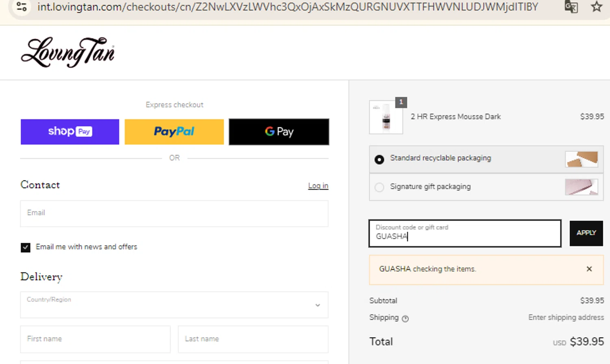
Task: Click the browser address bar URL
Action: pos(288,7)
